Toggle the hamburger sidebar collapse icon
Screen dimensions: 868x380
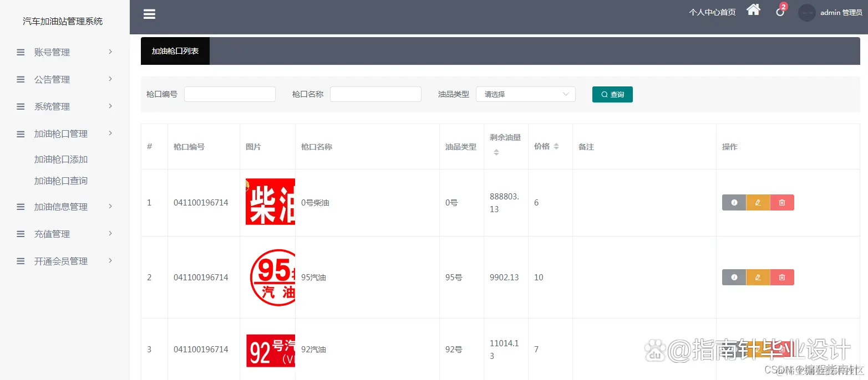pos(149,14)
